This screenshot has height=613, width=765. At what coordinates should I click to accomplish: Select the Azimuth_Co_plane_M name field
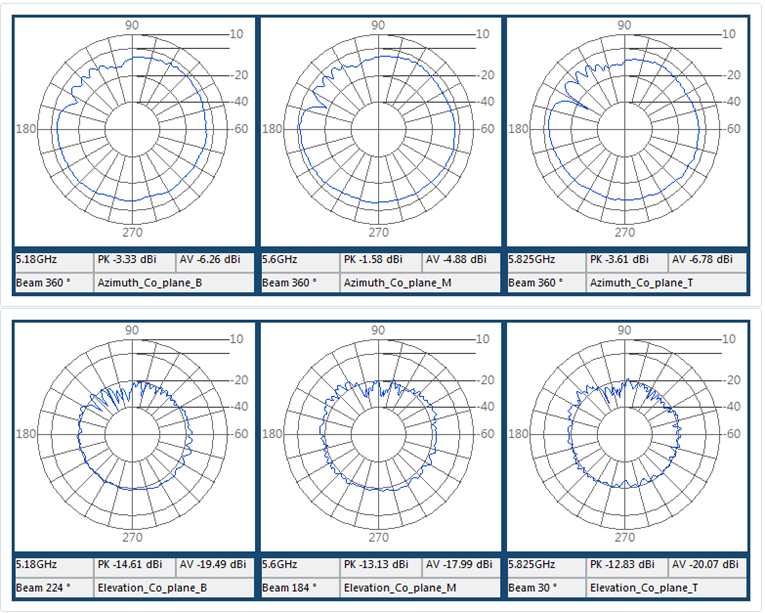click(418, 283)
